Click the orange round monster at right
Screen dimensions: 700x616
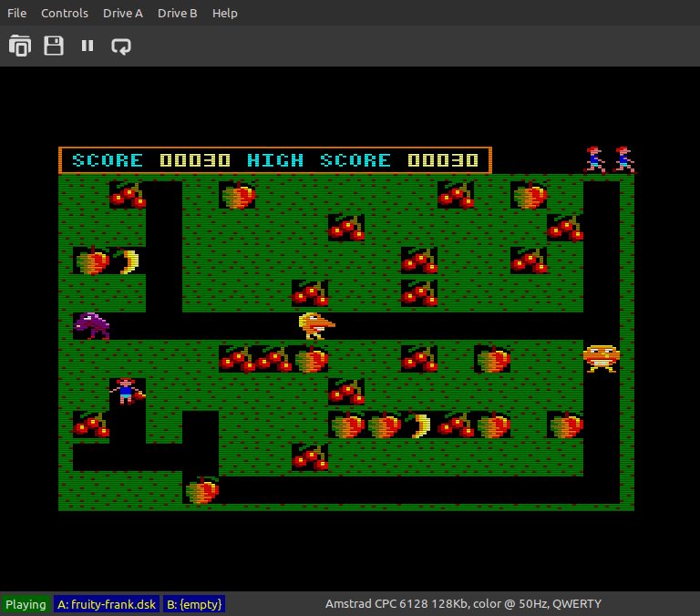click(602, 358)
